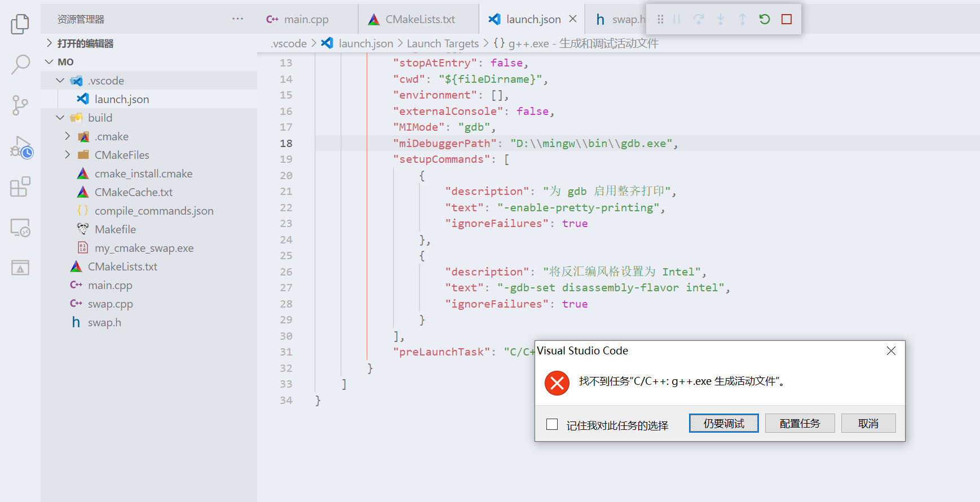Switch to the CMakeLists.txt tab
The image size is (980, 502).
point(419,19)
